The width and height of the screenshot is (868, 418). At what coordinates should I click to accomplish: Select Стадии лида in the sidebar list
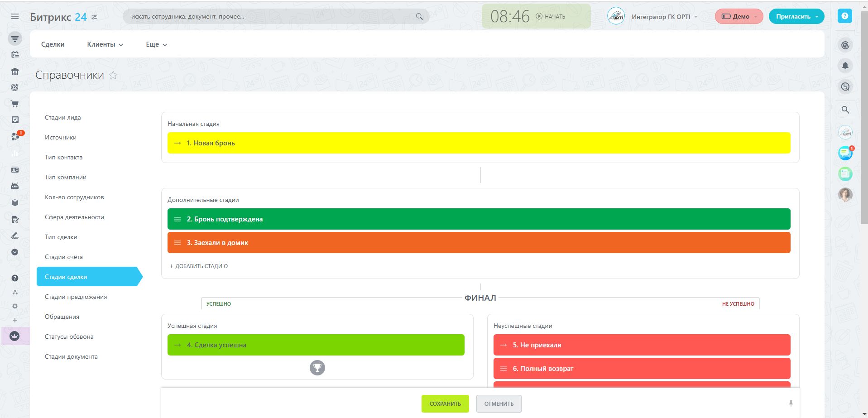click(x=63, y=117)
